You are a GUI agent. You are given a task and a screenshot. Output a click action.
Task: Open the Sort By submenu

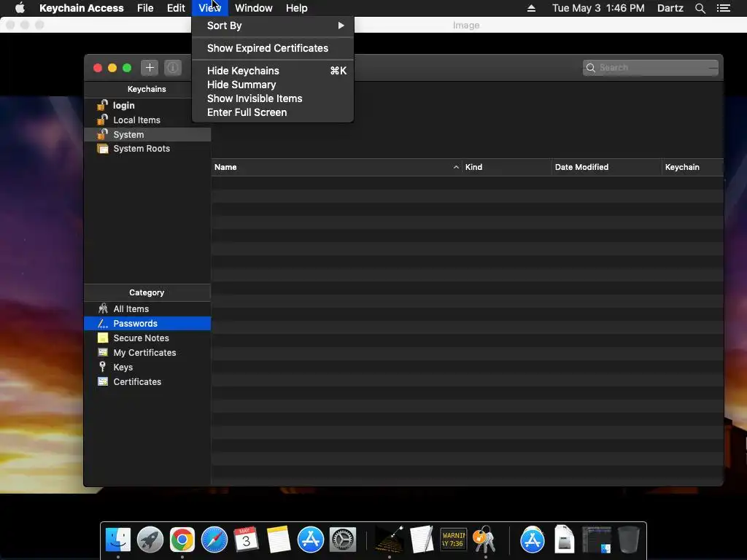pyautogui.click(x=273, y=26)
